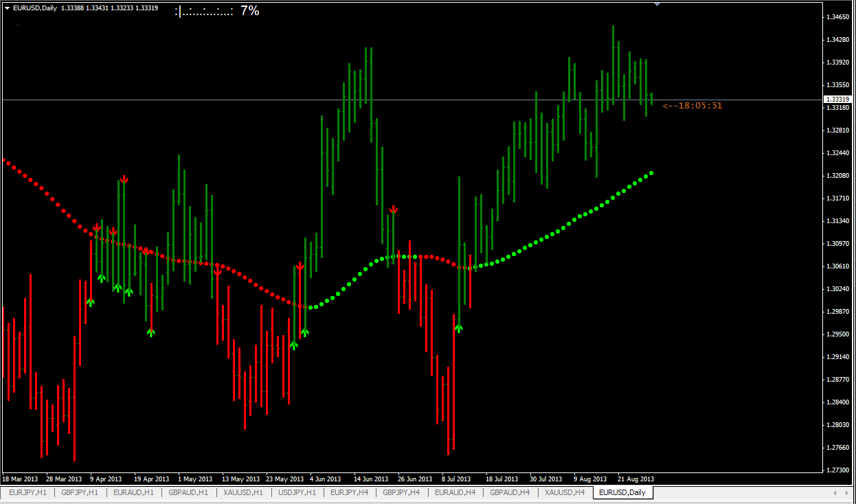Click the 7% indicator label
This screenshot has width=856, height=504.
(249, 10)
